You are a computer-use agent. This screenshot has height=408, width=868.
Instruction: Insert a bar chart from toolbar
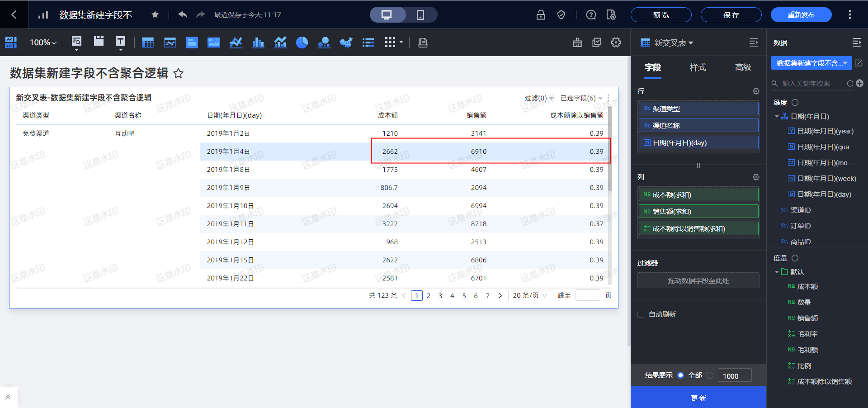[258, 43]
